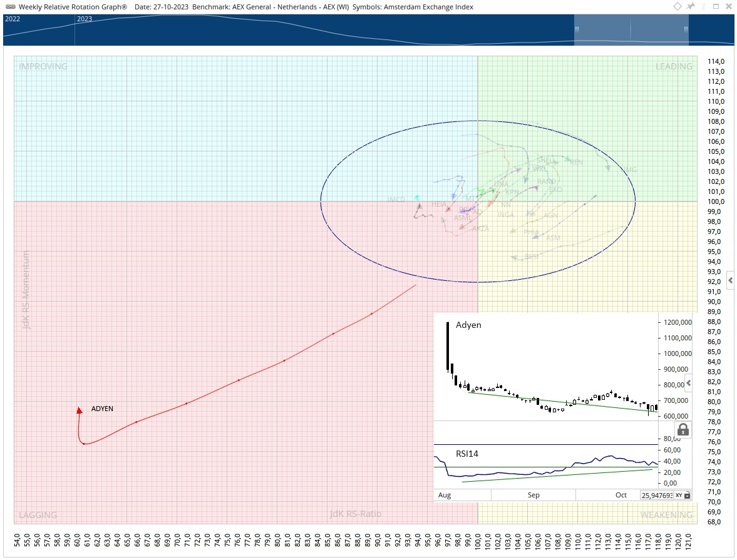Image resolution: width=737 pixels, height=560 pixels.
Task: Click the 2022 label in the timeline
Action: (13, 19)
